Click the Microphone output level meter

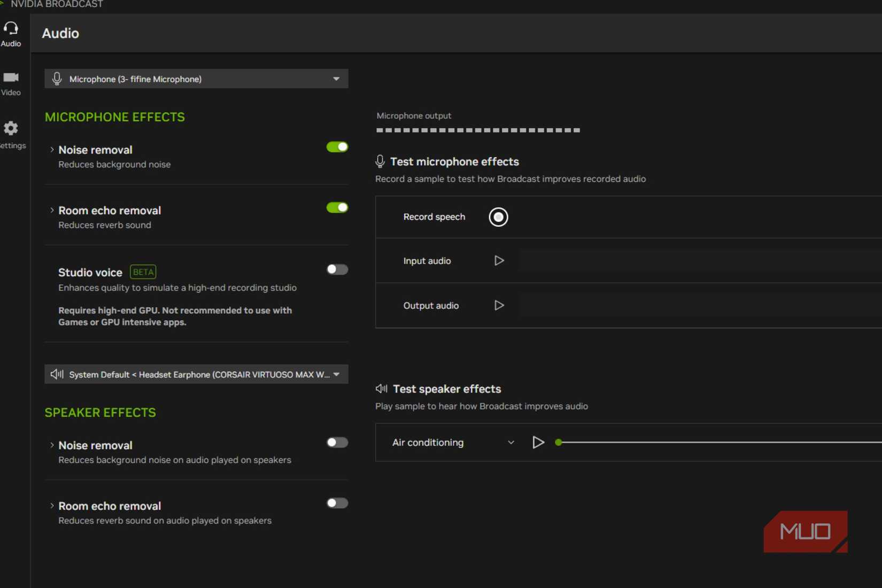pyautogui.click(x=478, y=130)
